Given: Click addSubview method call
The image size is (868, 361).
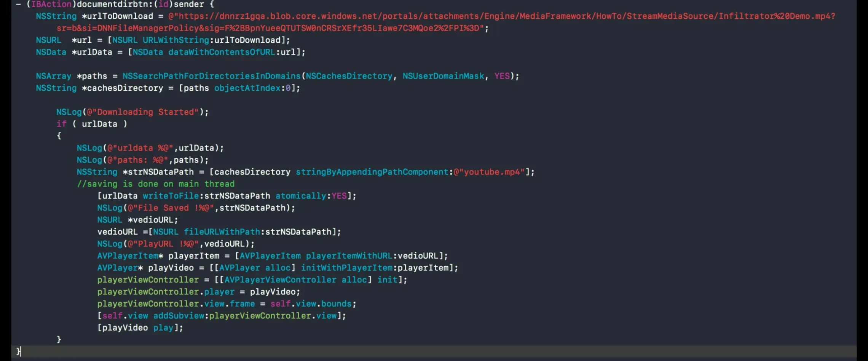Looking at the screenshot, I should [x=179, y=316].
